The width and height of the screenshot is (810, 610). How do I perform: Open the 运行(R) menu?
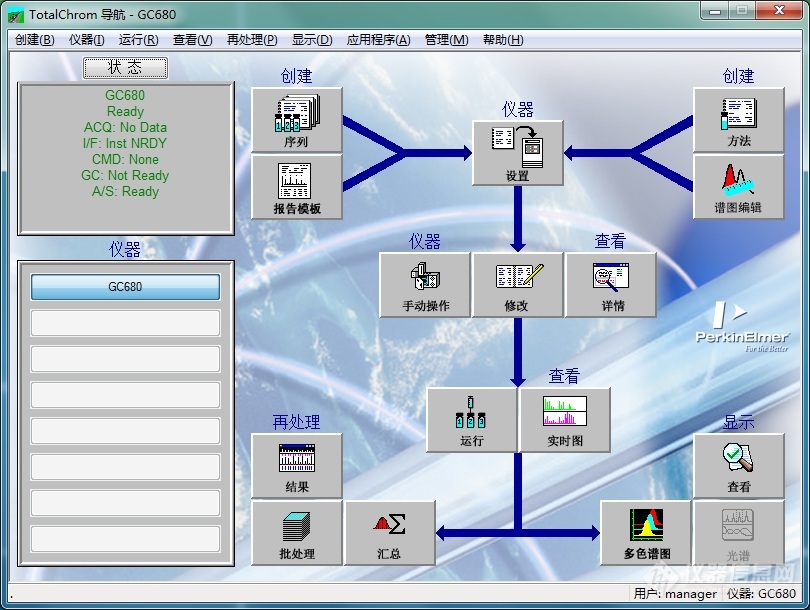coord(138,40)
